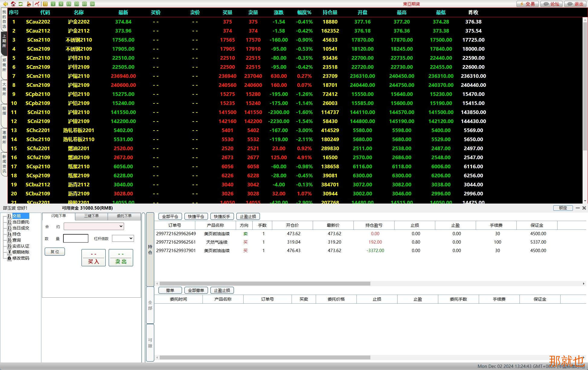Click the 数量 quantity input field
This screenshot has height=370, width=588.
click(x=76, y=239)
